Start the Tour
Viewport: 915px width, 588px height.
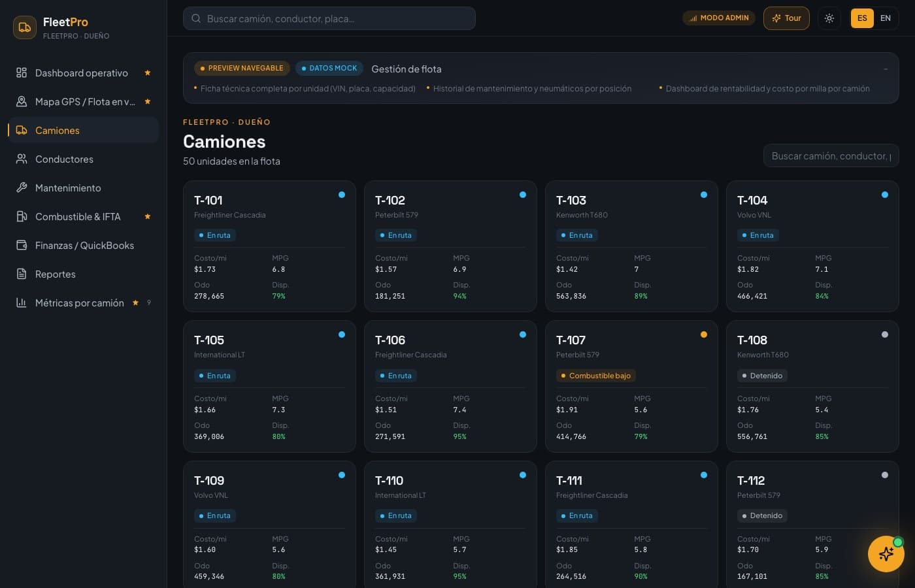click(786, 18)
